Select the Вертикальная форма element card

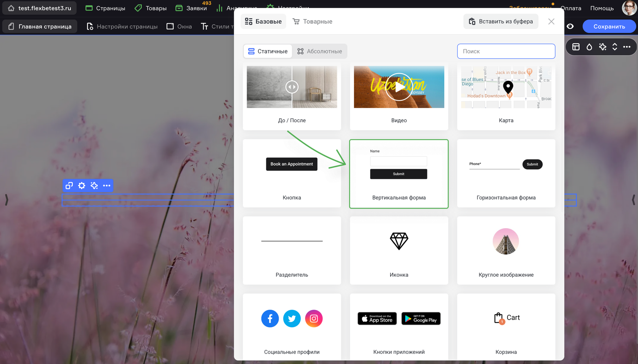(x=399, y=174)
